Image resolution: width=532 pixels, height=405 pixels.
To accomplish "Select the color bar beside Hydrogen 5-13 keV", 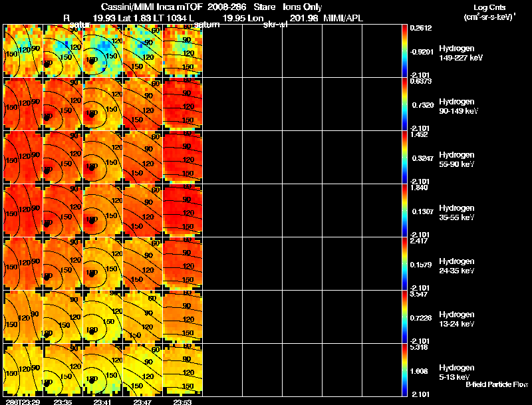I will pos(404,370).
